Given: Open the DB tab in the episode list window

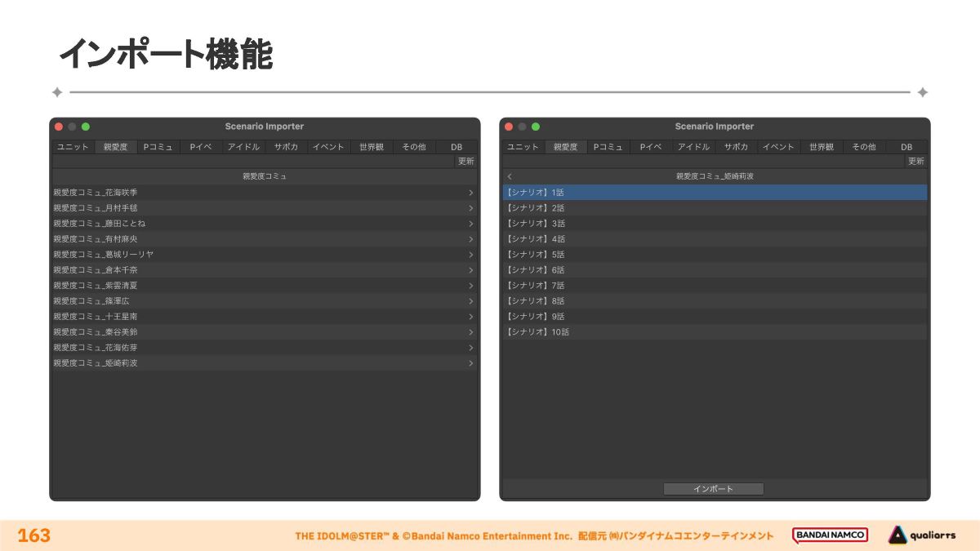Looking at the screenshot, I should 906,147.
